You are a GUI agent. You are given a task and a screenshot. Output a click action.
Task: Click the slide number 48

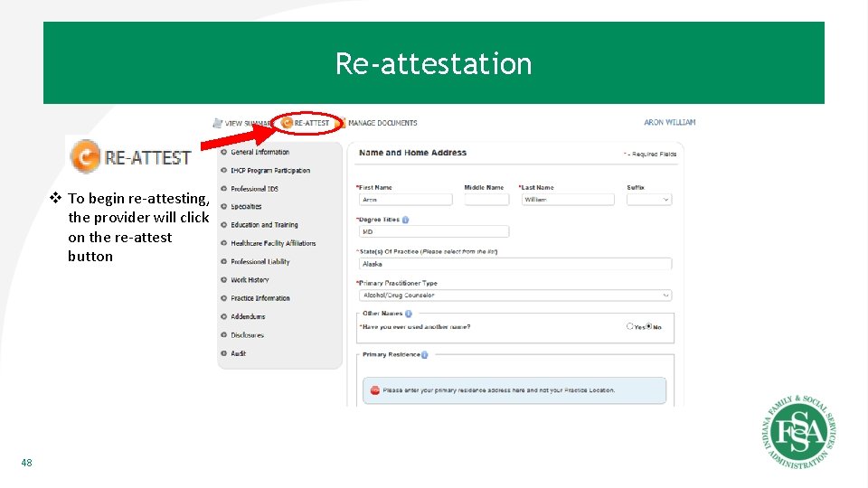click(x=26, y=463)
